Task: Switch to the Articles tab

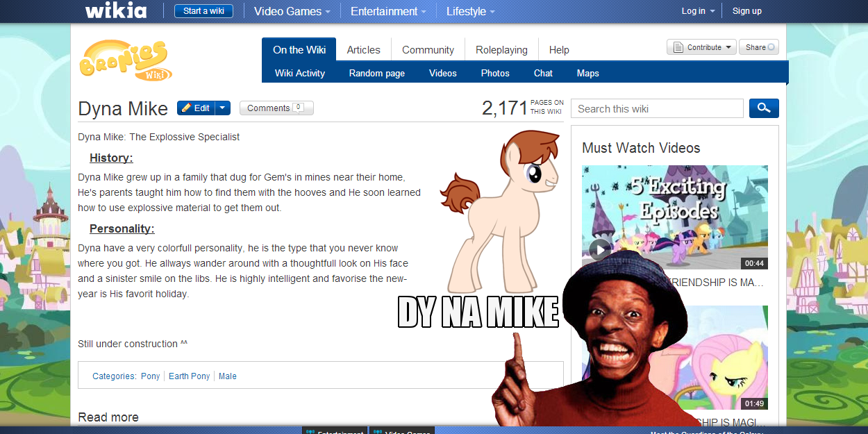Action: (x=363, y=50)
